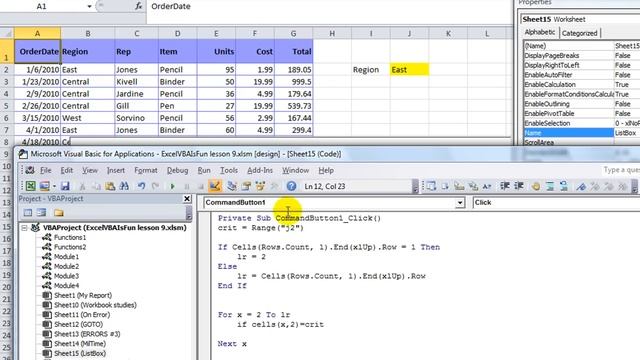The image size is (640, 360).
Task: Open the Project Explorer toolbar icon
Action: (x=232, y=186)
